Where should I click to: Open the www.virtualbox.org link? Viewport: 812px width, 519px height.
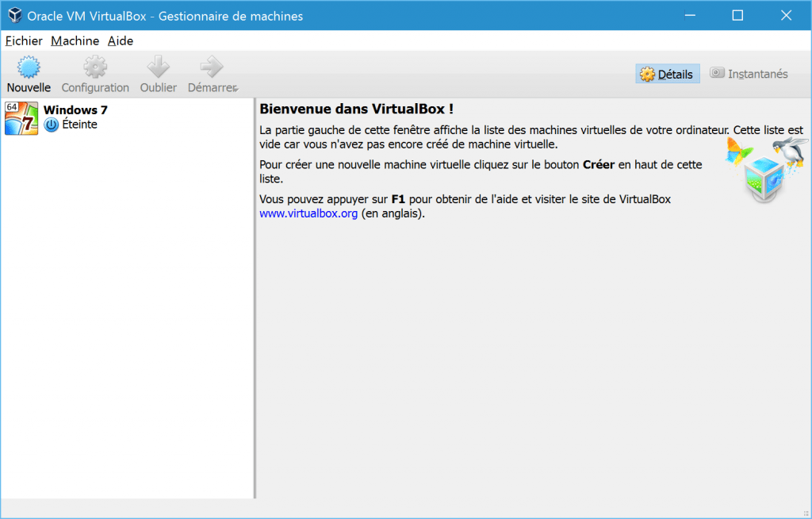click(308, 213)
